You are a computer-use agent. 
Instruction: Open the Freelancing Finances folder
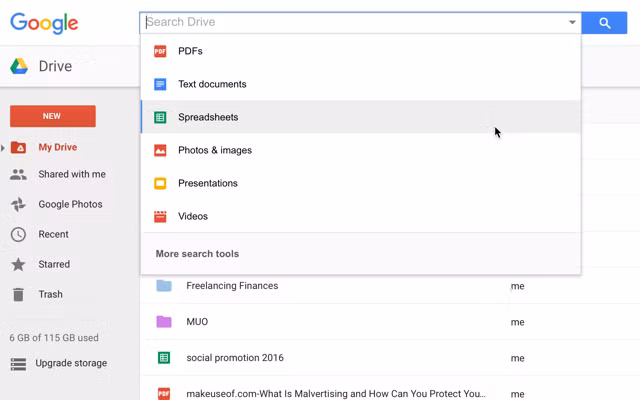[x=232, y=286]
